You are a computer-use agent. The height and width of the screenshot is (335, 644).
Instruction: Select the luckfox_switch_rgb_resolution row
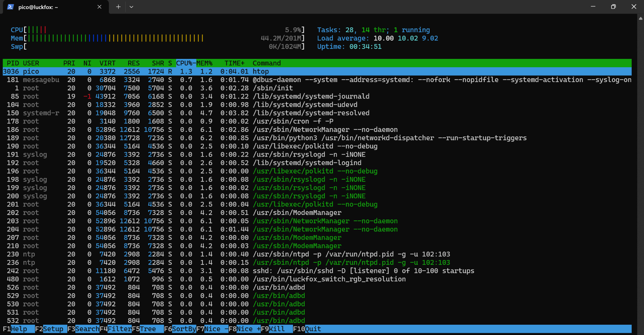click(x=317, y=279)
